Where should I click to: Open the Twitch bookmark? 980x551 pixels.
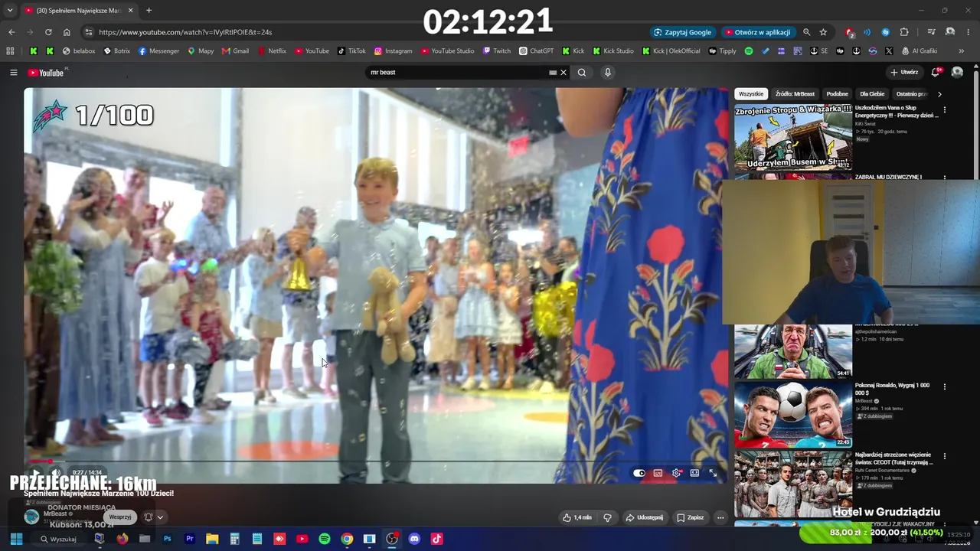(x=497, y=51)
